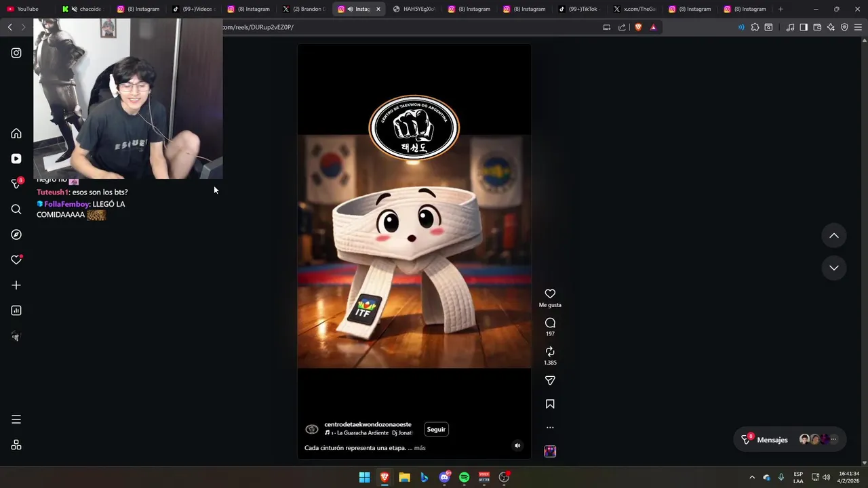
Task: Open profile avatar in the sidebar
Action: click(16, 336)
